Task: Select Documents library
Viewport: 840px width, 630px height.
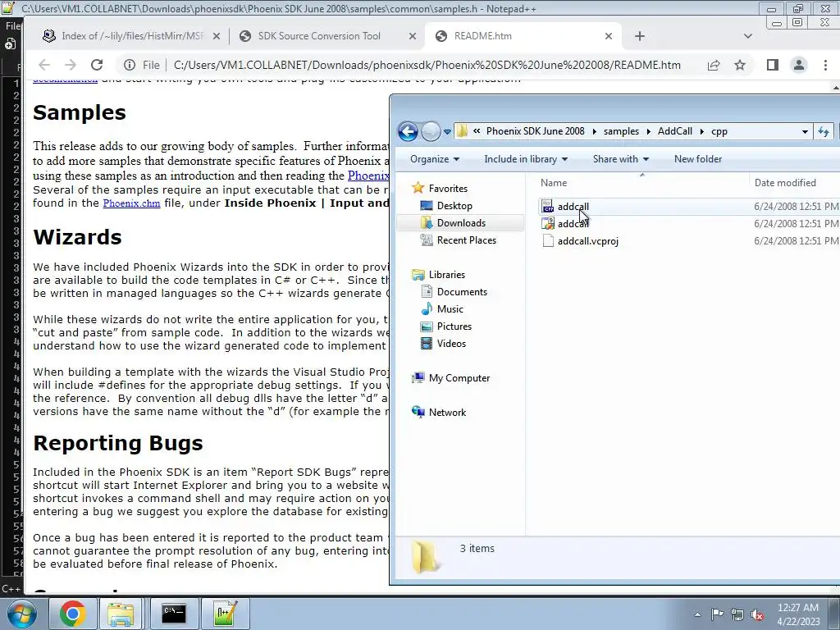Action: pyautogui.click(x=462, y=292)
